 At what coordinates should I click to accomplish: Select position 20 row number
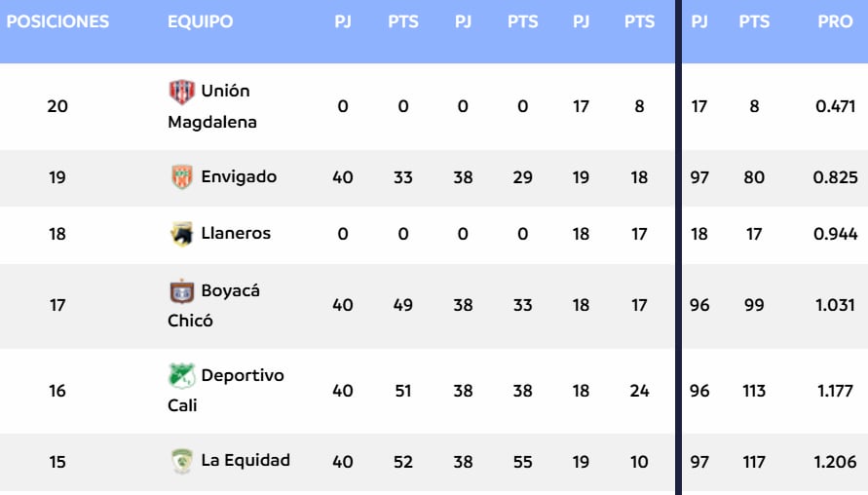click(57, 106)
